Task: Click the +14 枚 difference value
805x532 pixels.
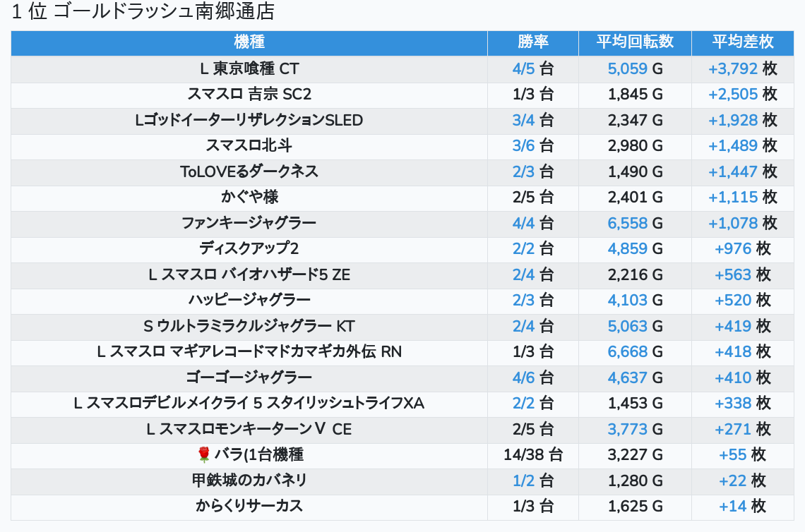Action: [742, 507]
